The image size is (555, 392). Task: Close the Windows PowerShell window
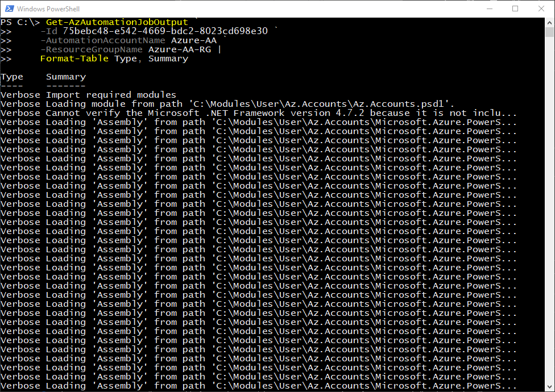point(541,9)
